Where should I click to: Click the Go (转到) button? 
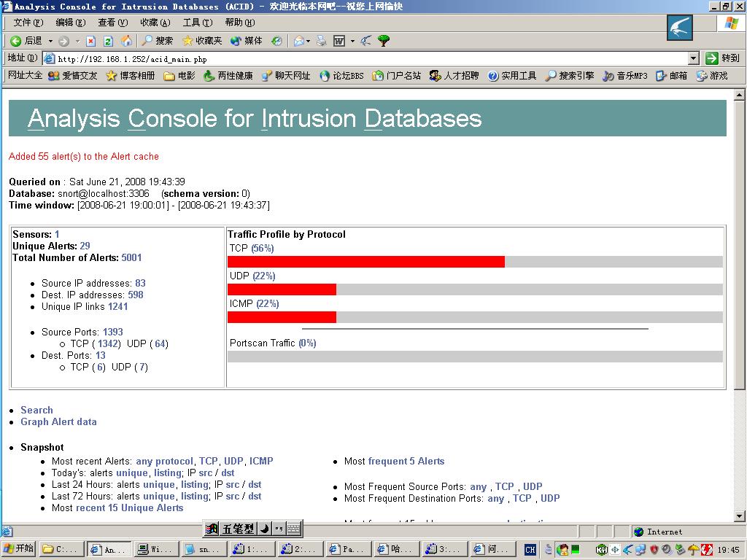click(x=722, y=58)
